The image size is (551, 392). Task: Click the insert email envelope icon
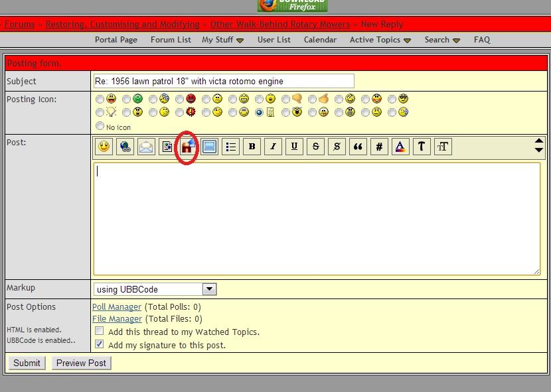pos(146,147)
